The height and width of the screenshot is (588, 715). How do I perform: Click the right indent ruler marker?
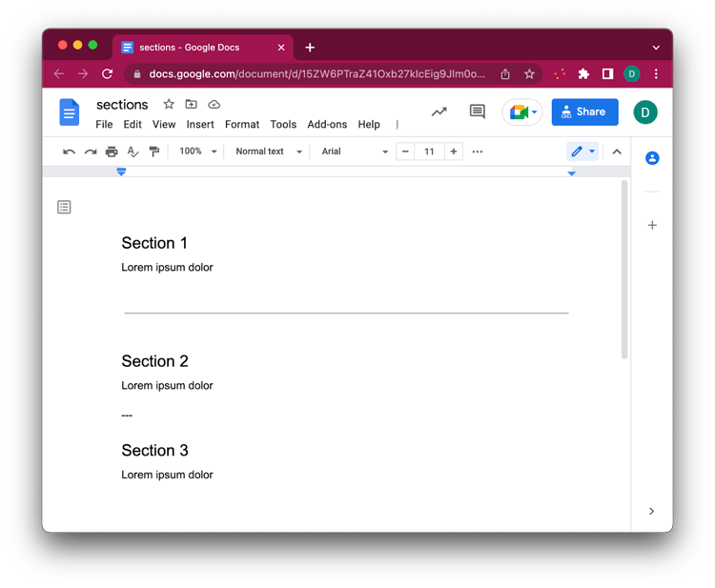[x=572, y=172]
